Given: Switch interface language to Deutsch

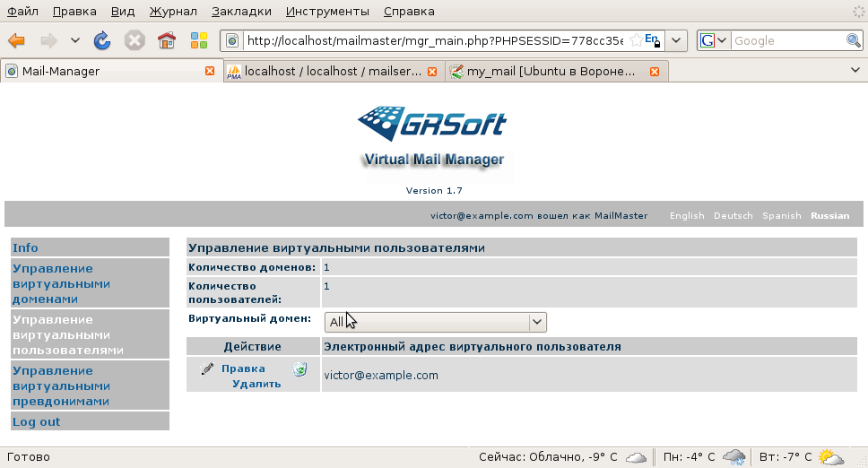Looking at the screenshot, I should pyautogui.click(x=733, y=216).
